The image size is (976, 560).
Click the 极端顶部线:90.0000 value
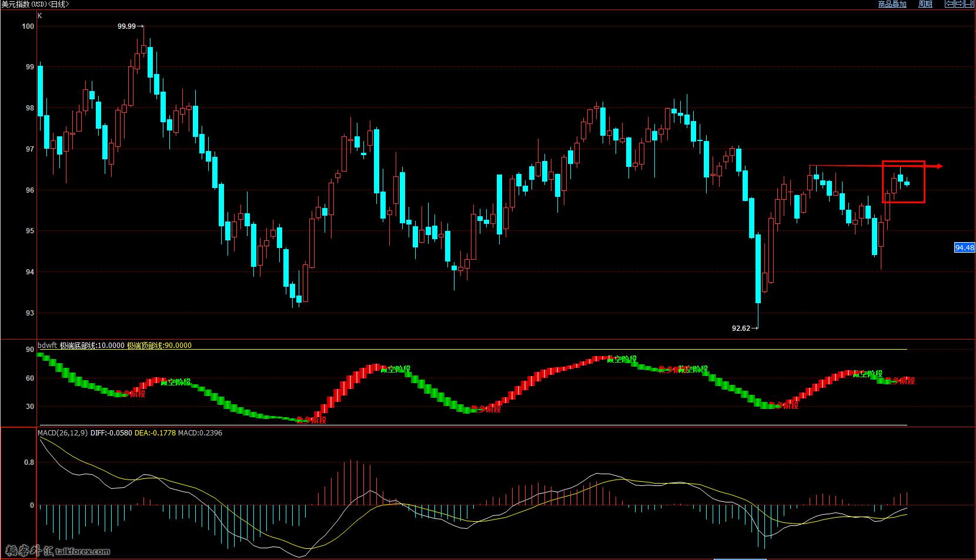tap(159, 346)
